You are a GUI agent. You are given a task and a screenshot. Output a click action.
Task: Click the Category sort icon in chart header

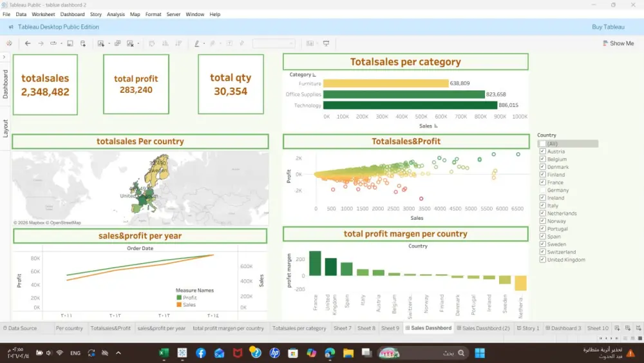point(314,75)
